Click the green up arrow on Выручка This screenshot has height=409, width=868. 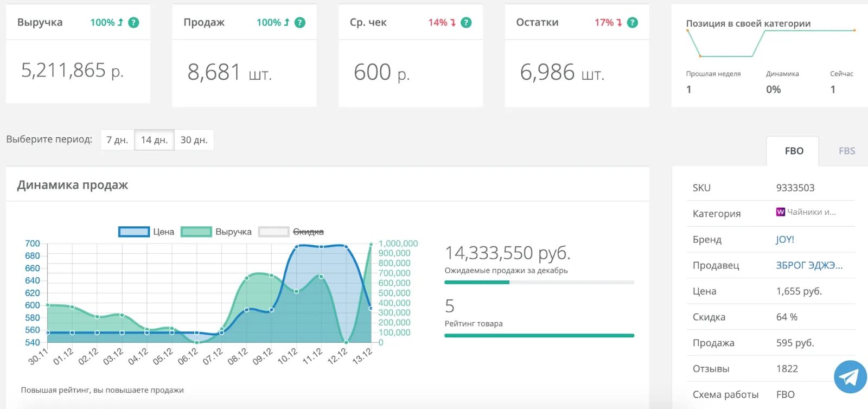pyautogui.click(x=120, y=22)
